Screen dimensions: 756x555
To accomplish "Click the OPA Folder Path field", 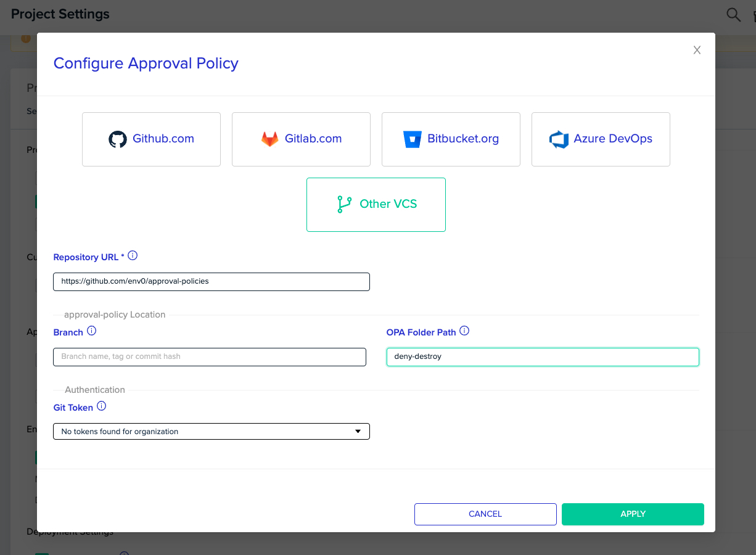I will [x=543, y=357].
